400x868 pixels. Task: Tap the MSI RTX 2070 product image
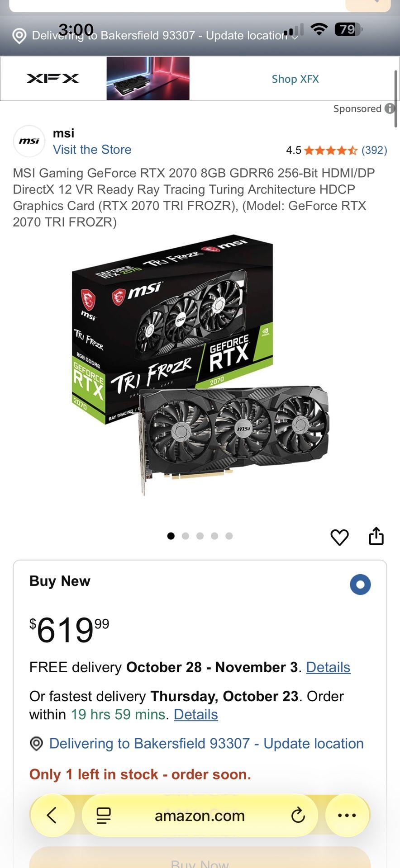point(200,366)
